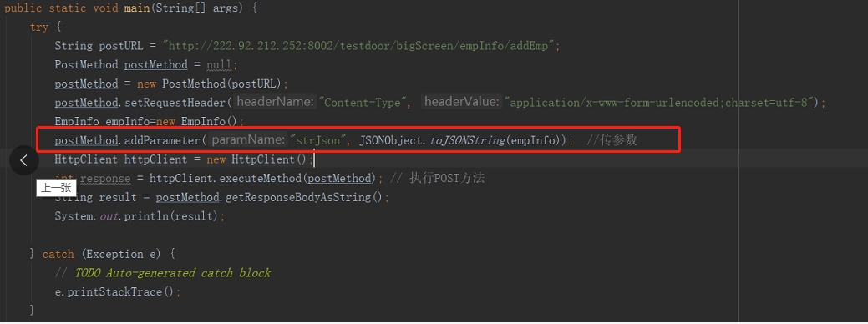Click the 'EmpInfo empInfo=new EmpInfo();' line

tap(149, 122)
